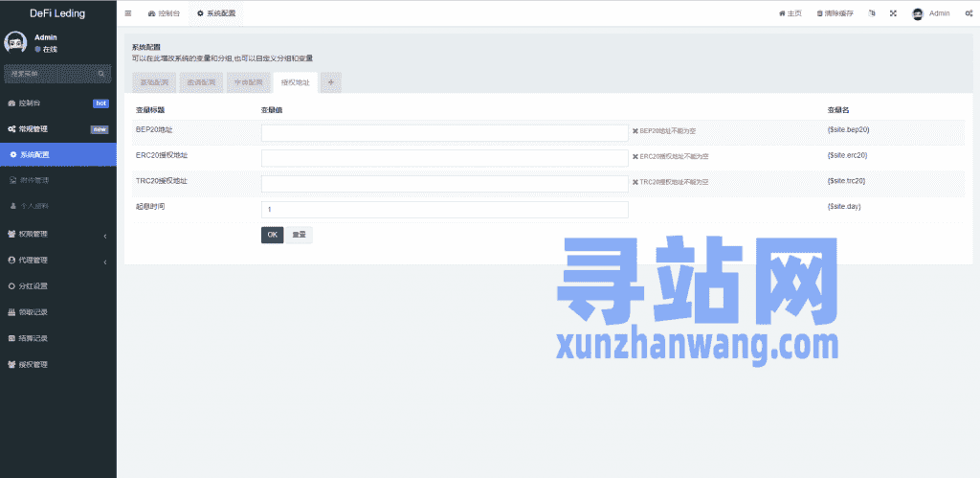Open the Admin user menu in header
The image size is (980, 478).
pos(930,13)
